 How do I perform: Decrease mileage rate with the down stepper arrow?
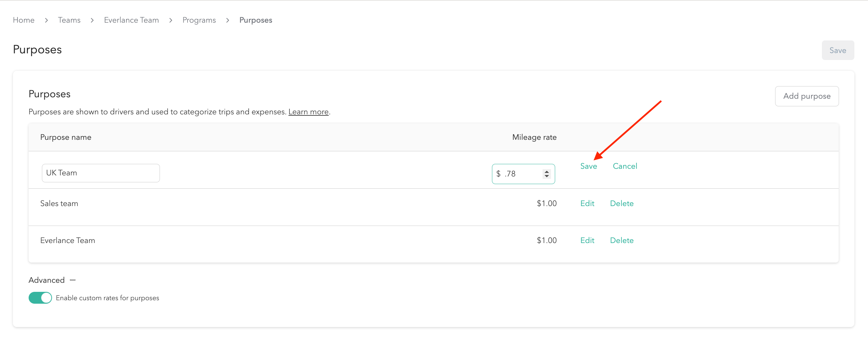547,176
